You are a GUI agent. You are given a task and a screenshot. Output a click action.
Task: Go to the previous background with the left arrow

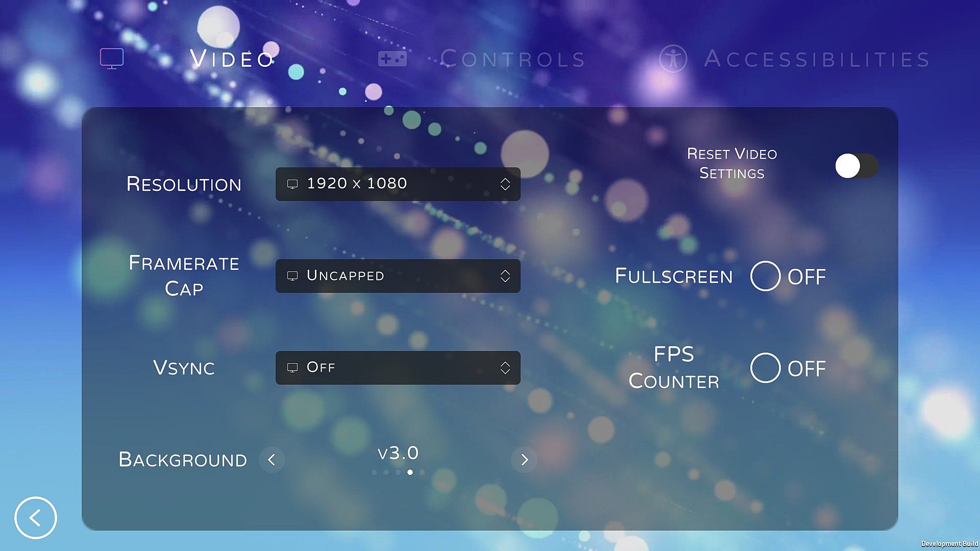[272, 460]
